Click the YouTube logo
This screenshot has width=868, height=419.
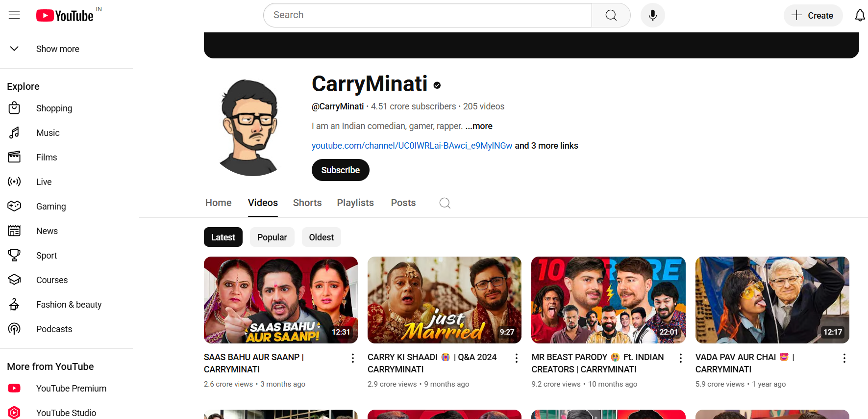point(65,16)
